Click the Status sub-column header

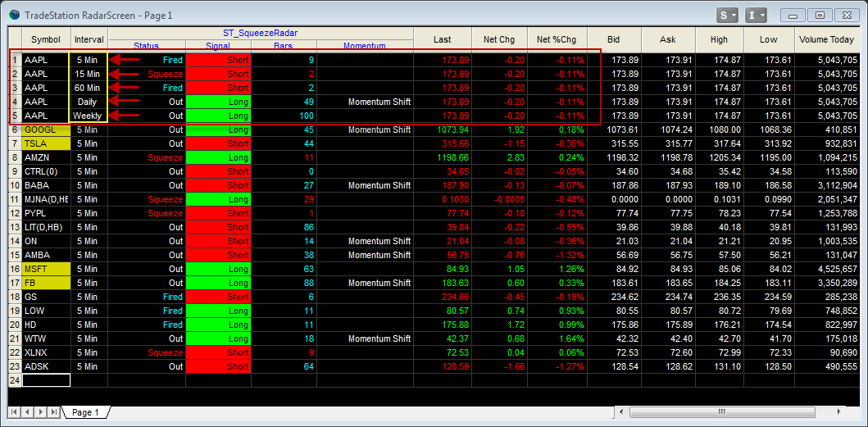coord(147,47)
